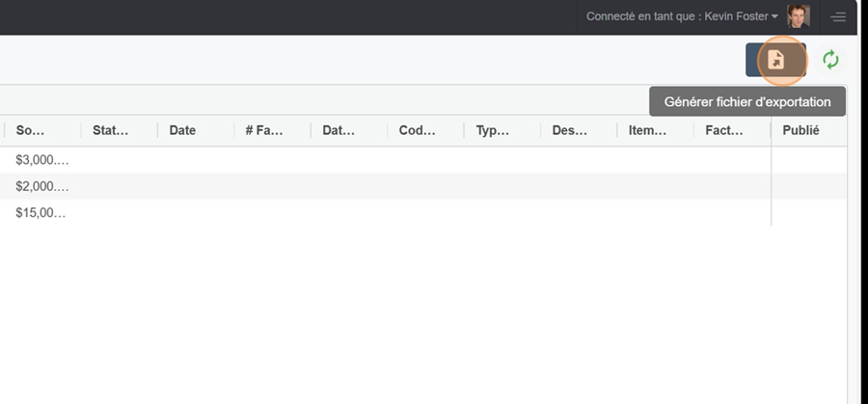Click the Fact… column header
Image resolution: width=868 pixels, height=404 pixels.
[x=724, y=130]
